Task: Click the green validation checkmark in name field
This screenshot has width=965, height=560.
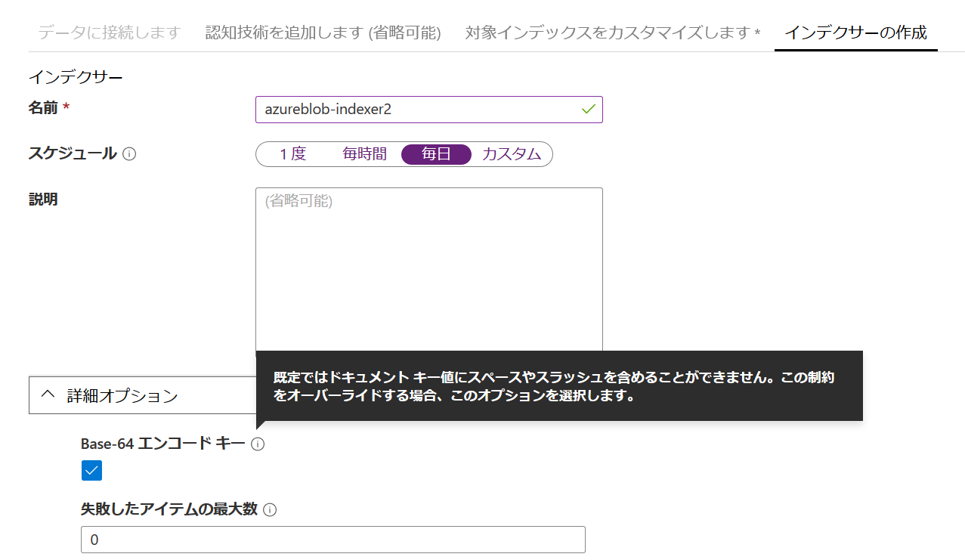Action: pyautogui.click(x=589, y=109)
